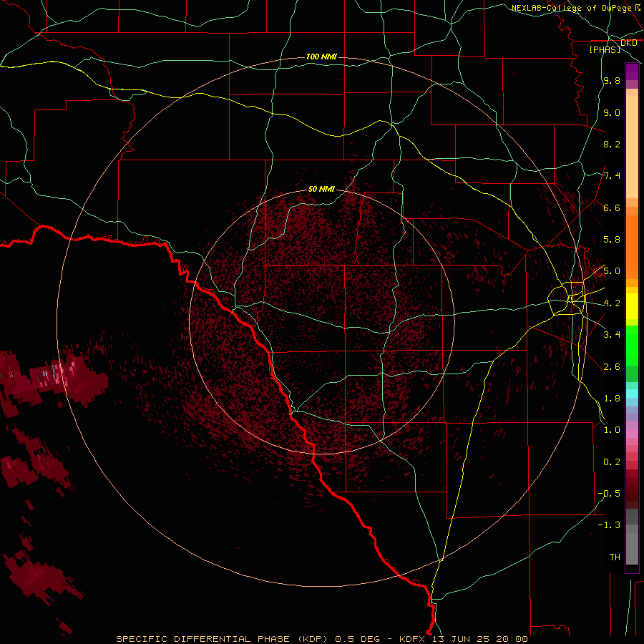Click the [PHAS] label above the color bar

(605, 50)
